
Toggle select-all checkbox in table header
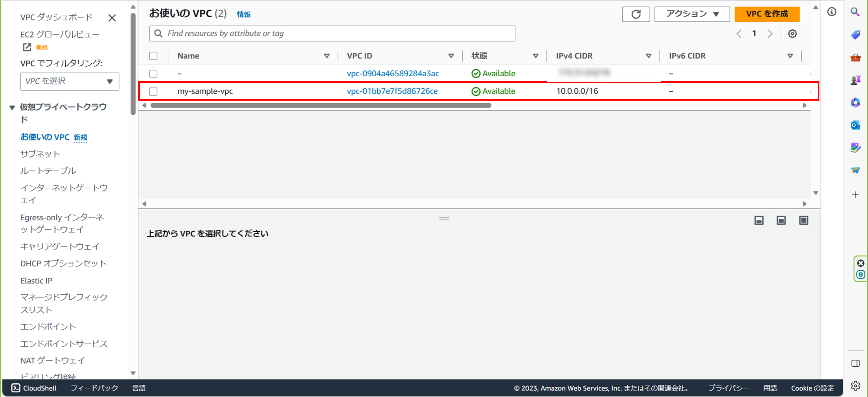(153, 56)
